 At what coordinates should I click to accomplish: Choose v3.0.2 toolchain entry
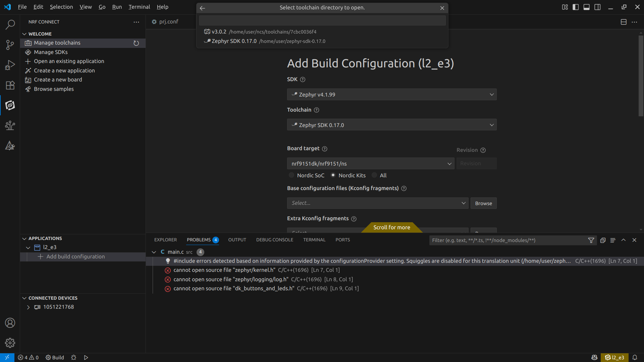pos(322,32)
